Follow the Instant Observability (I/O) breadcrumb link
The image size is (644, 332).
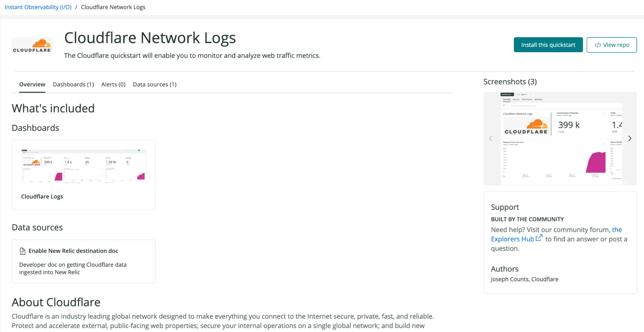coord(38,7)
